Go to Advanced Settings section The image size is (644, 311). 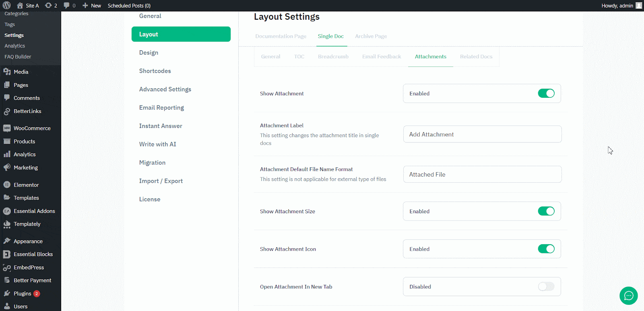(165, 89)
